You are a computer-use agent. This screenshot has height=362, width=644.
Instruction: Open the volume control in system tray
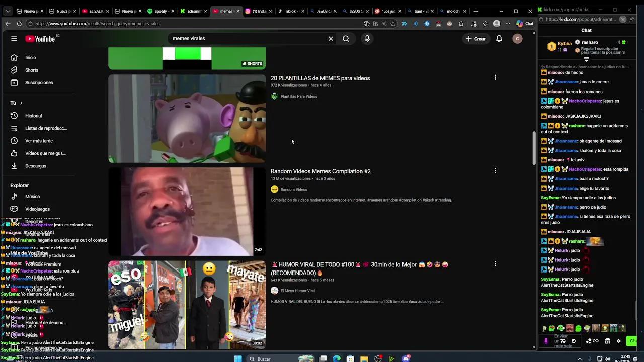pos(608,358)
